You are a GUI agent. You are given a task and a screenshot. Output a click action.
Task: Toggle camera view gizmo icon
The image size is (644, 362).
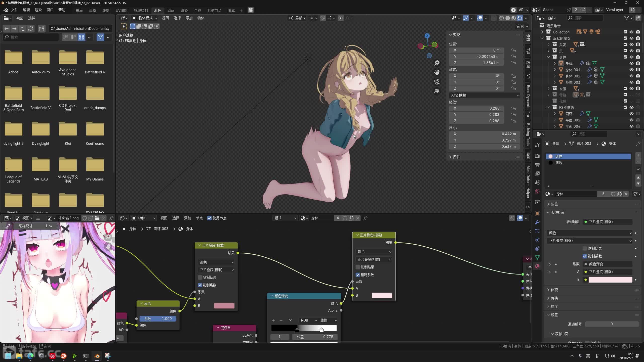(x=437, y=82)
